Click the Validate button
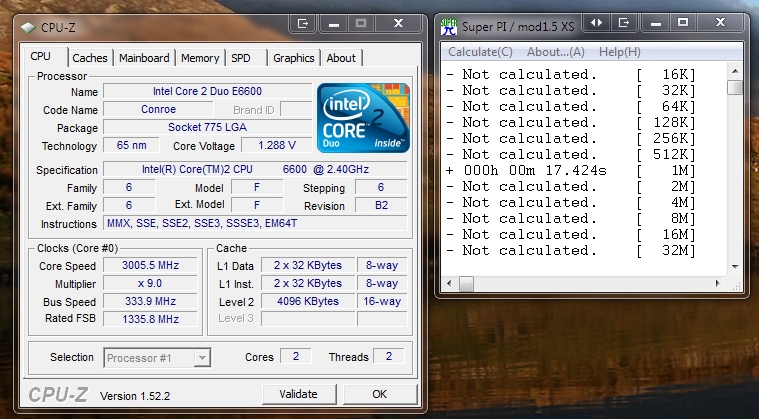 pyautogui.click(x=299, y=394)
